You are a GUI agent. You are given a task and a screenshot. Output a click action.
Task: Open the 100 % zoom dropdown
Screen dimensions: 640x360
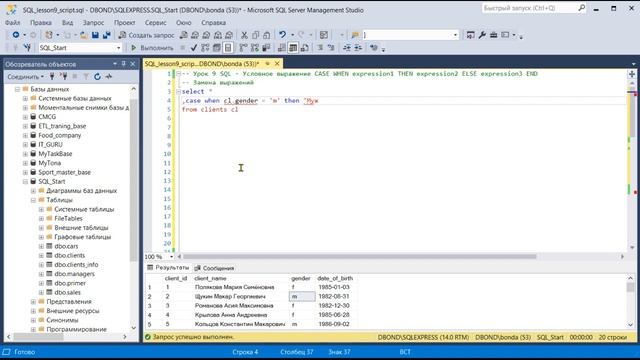(x=171, y=257)
